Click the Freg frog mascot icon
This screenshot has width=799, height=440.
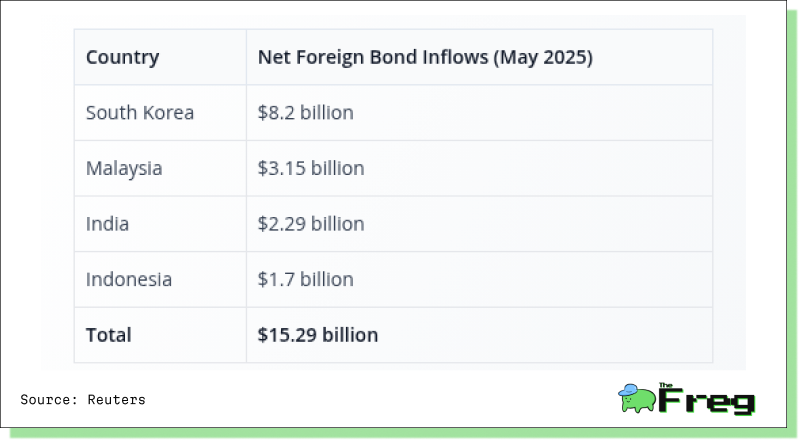click(637, 398)
